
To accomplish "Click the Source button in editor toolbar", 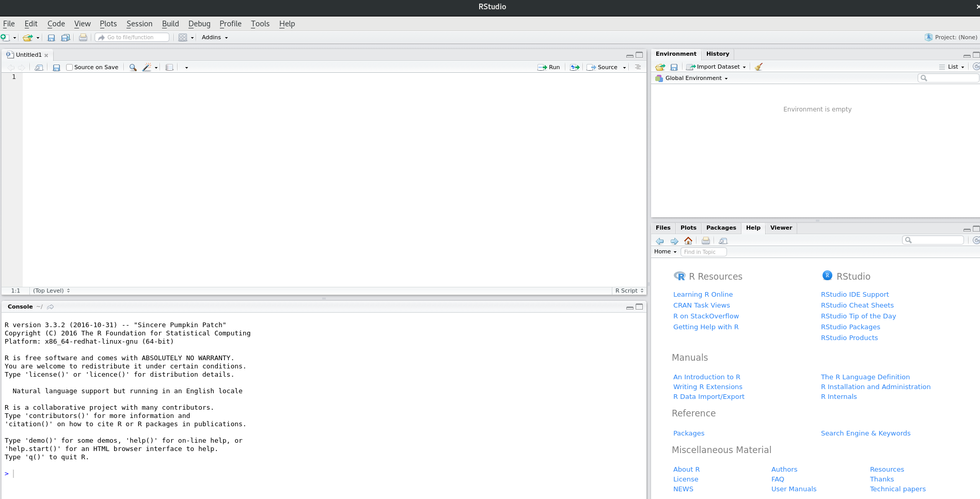I will [603, 68].
